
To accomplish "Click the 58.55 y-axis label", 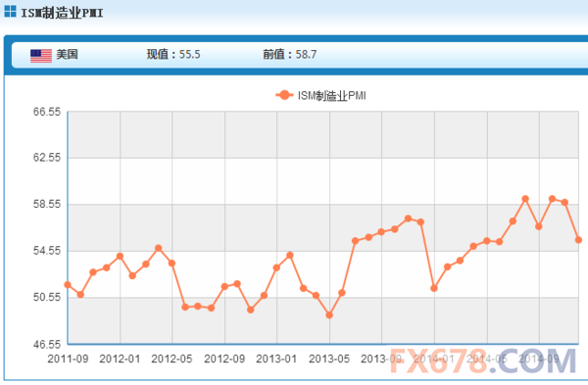I will 47,204.
